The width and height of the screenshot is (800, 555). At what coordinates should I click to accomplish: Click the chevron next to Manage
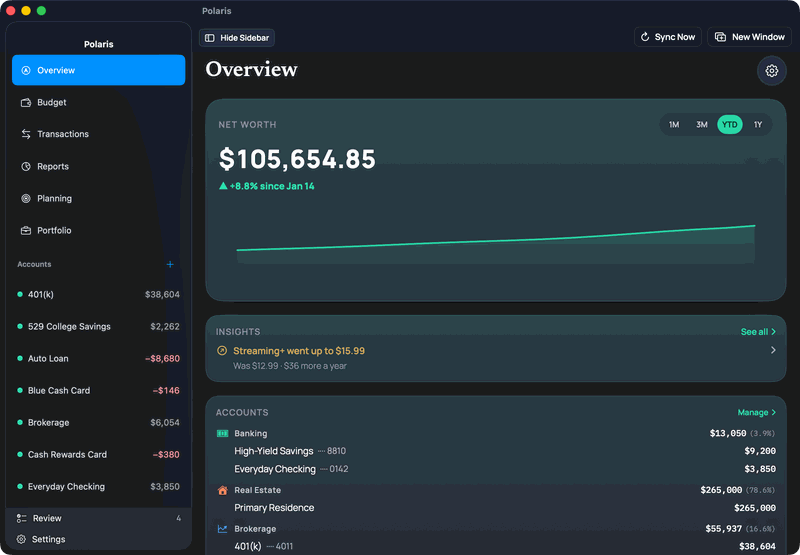point(773,412)
